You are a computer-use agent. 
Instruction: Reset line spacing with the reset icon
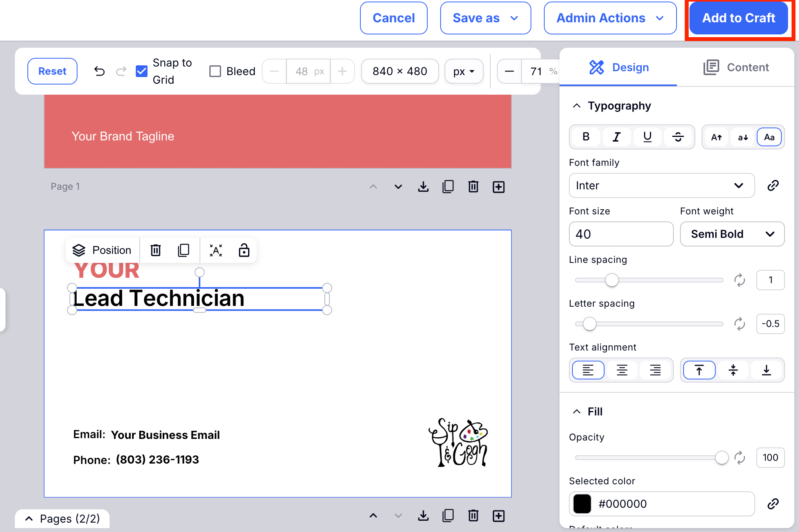pos(739,280)
